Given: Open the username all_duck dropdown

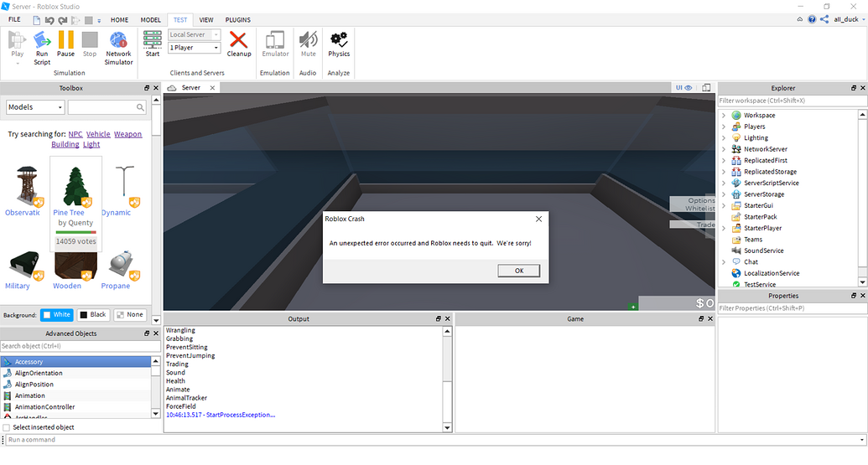Looking at the screenshot, I should point(850,19).
